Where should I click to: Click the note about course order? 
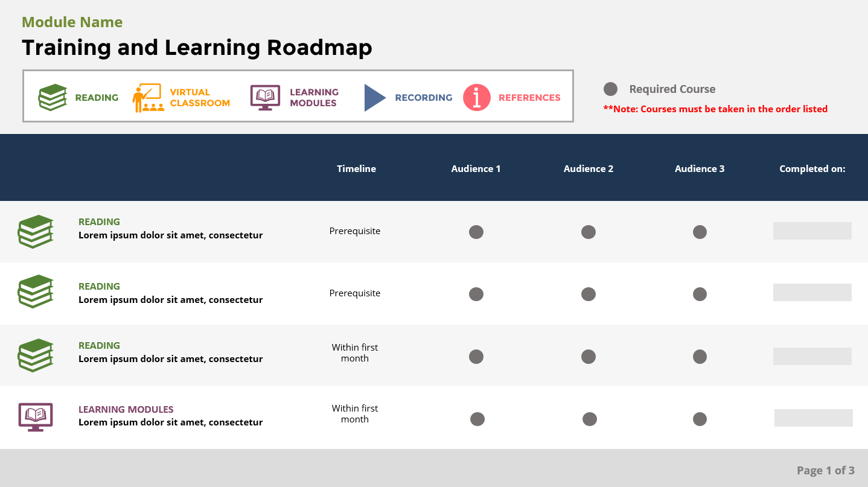click(x=715, y=109)
